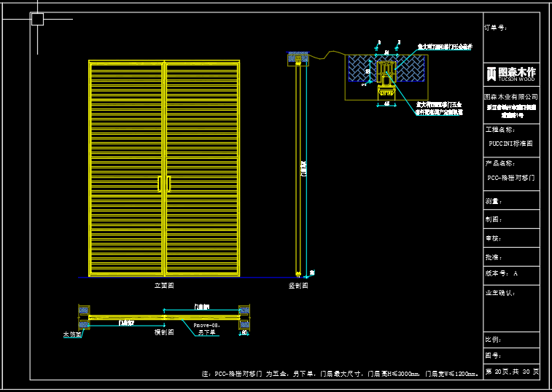552x392 pixels.
Task: Select the top bracket of the vertical section
Action: (297, 58)
